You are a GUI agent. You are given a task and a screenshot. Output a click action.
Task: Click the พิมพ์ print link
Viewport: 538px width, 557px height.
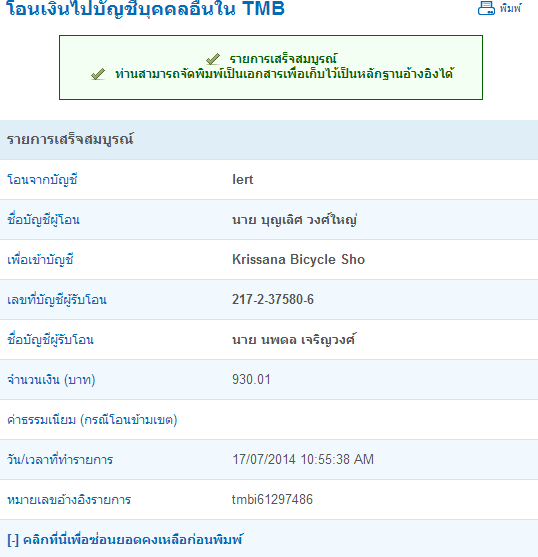tap(510, 8)
